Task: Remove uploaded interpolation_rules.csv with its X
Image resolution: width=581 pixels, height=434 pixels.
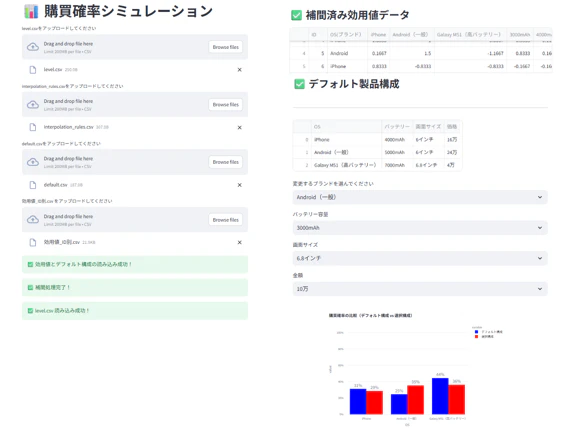Action: click(x=240, y=127)
